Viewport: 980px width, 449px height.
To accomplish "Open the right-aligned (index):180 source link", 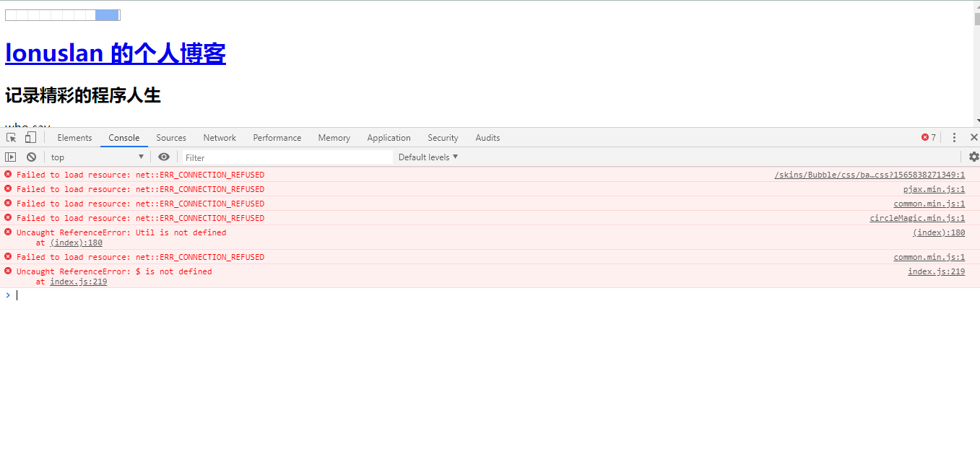I will click(939, 232).
